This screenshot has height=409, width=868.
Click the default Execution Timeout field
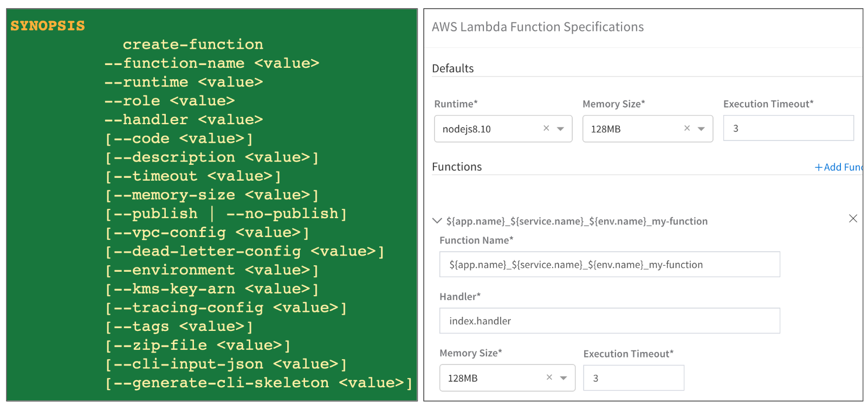click(788, 129)
